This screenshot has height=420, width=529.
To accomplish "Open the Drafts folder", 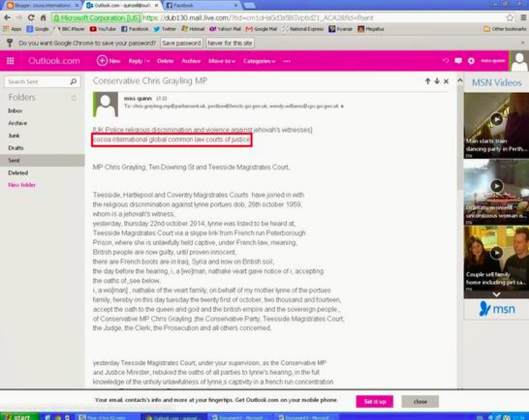I will [x=15, y=148].
